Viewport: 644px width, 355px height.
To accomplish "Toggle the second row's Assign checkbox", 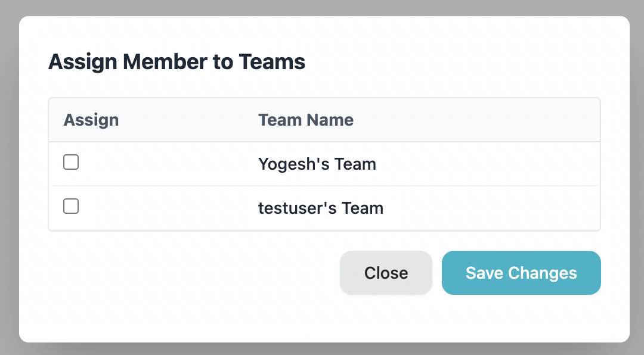I will (x=71, y=206).
